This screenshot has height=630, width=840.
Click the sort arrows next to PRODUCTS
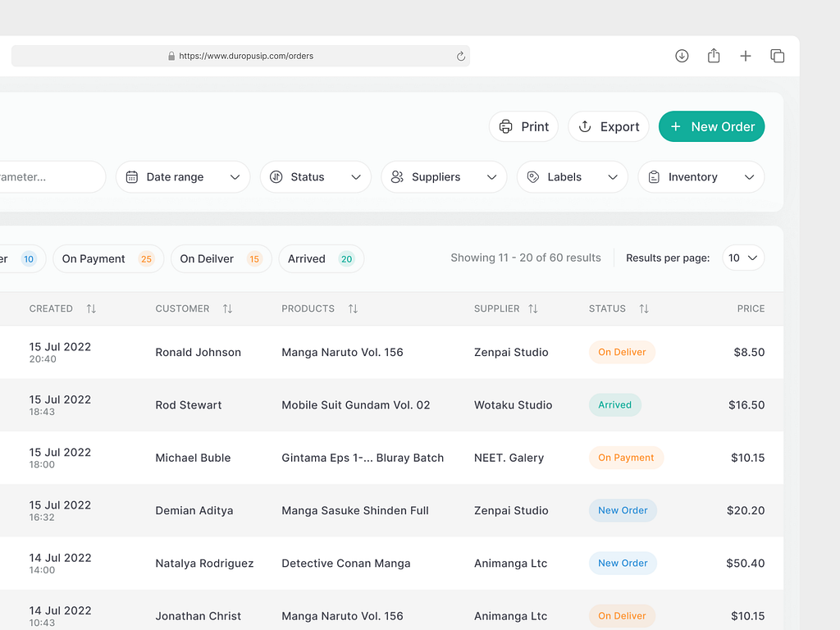(x=353, y=308)
